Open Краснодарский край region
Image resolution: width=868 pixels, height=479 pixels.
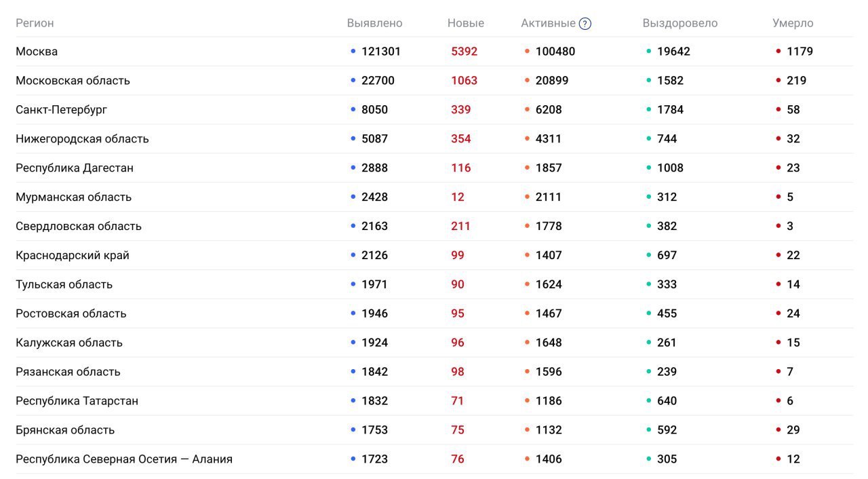click(x=73, y=256)
